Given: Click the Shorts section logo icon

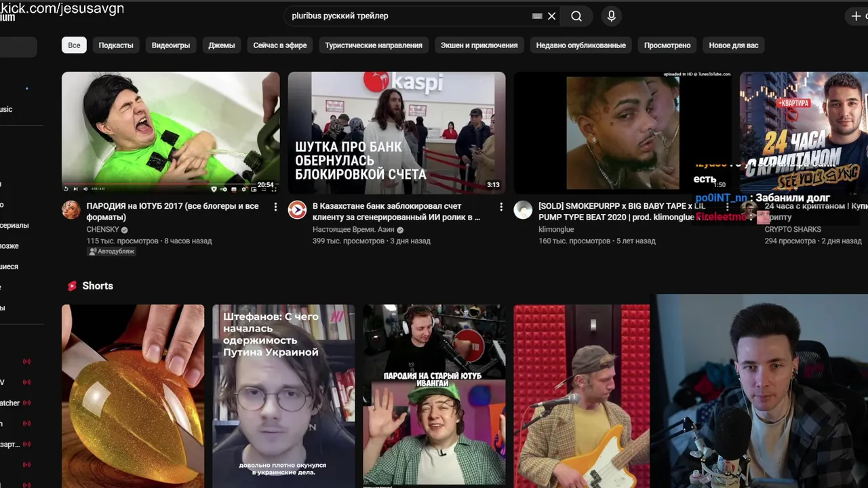Looking at the screenshot, I should pyautogui.click(x=72, y=286).
